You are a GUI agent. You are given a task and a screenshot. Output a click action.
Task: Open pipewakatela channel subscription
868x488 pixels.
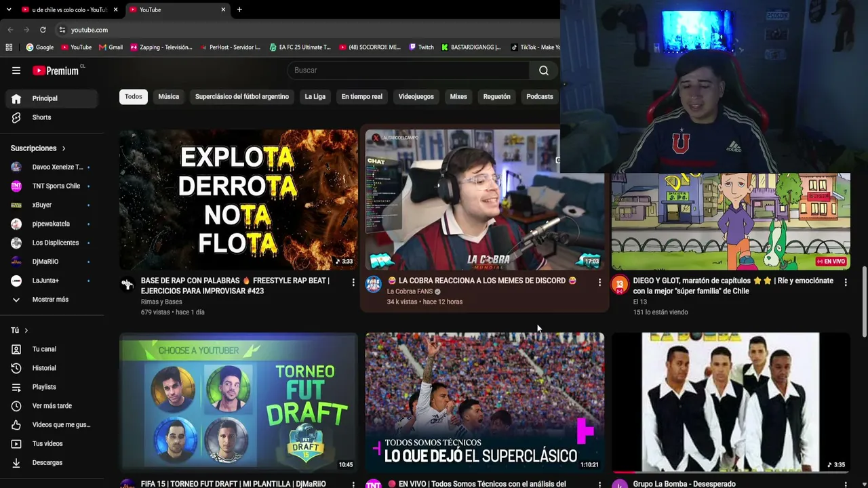pyautogui.click(x=52, y=224)
